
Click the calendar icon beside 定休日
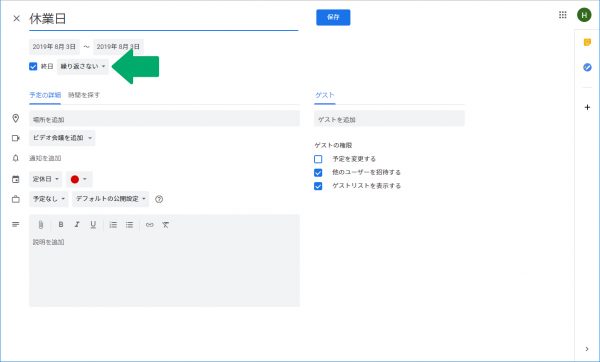[x=15, y=179]
